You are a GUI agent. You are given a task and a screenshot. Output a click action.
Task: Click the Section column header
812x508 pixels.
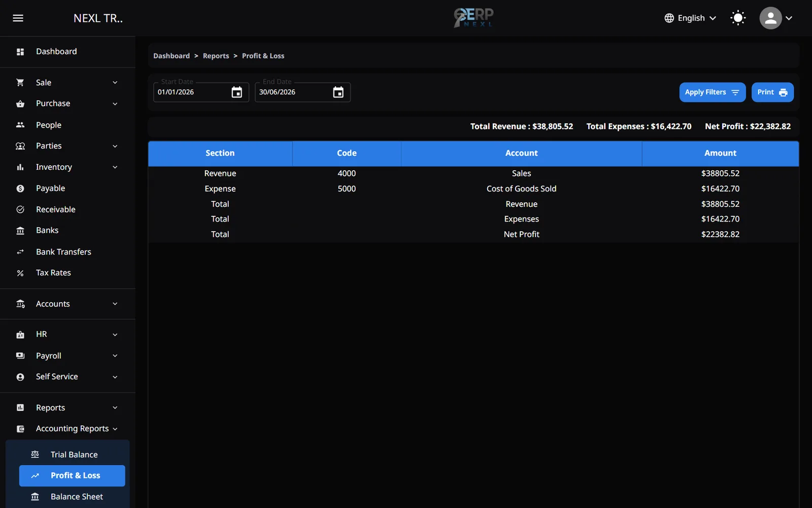coord(220,153)
